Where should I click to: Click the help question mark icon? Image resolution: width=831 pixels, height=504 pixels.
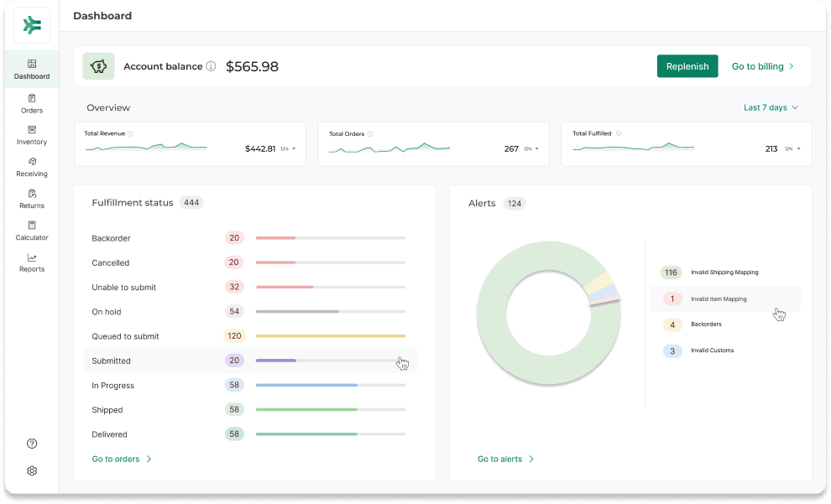(x=32, y=444)
